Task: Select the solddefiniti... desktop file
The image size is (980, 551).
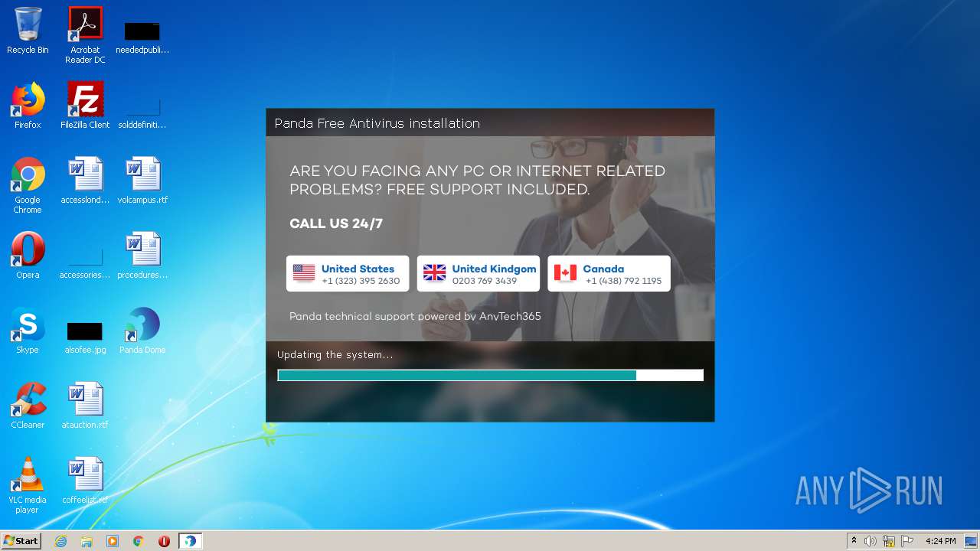Action: (142, 112)
